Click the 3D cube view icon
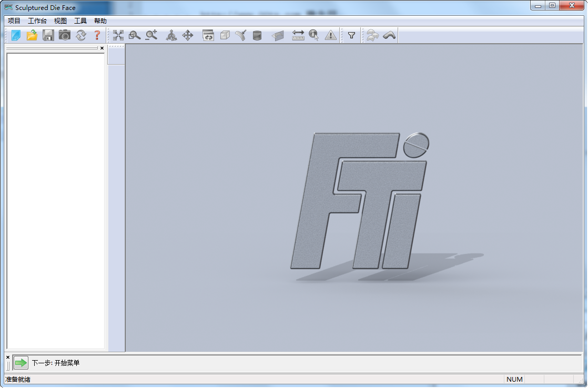This screenshot has height=388, width=588. [225, 35]
